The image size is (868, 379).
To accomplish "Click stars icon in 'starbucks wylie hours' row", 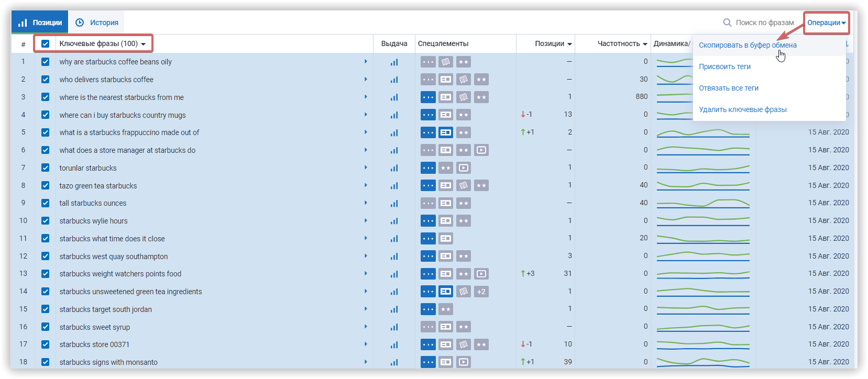I will click(464, 221).
